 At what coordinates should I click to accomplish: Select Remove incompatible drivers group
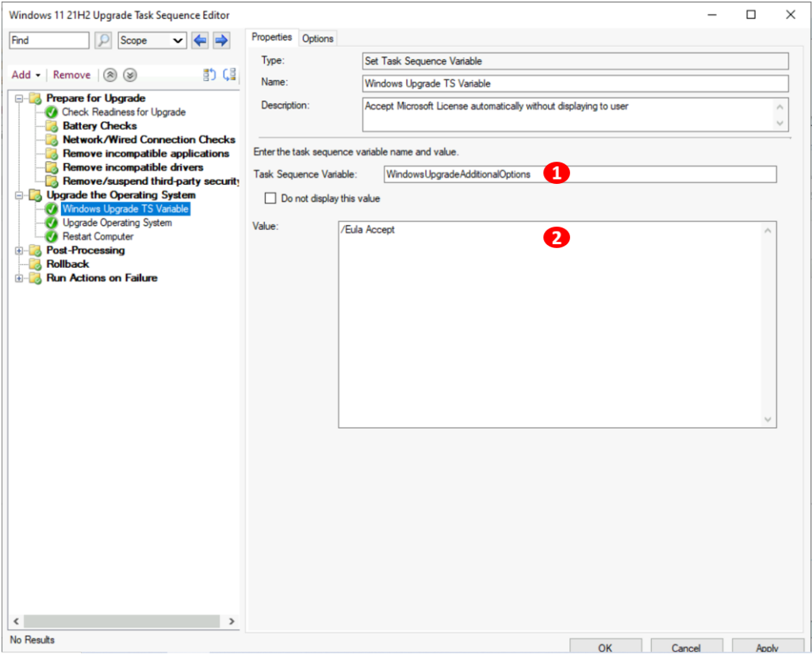pos(132,167)
